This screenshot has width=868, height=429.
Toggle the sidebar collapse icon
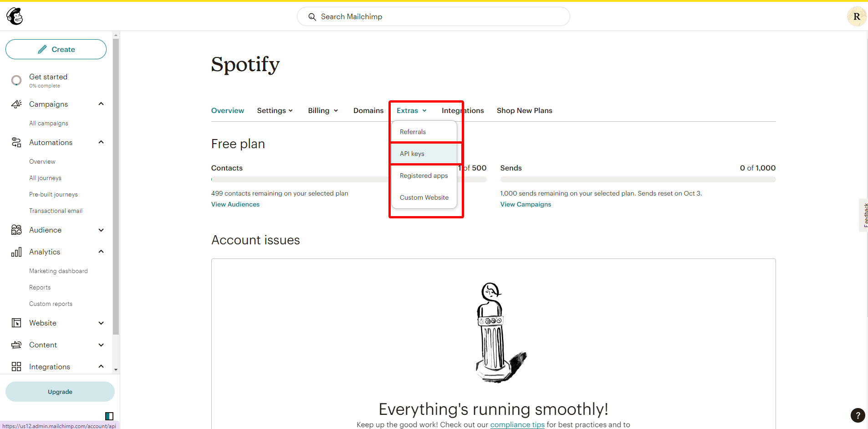[109, 416]
